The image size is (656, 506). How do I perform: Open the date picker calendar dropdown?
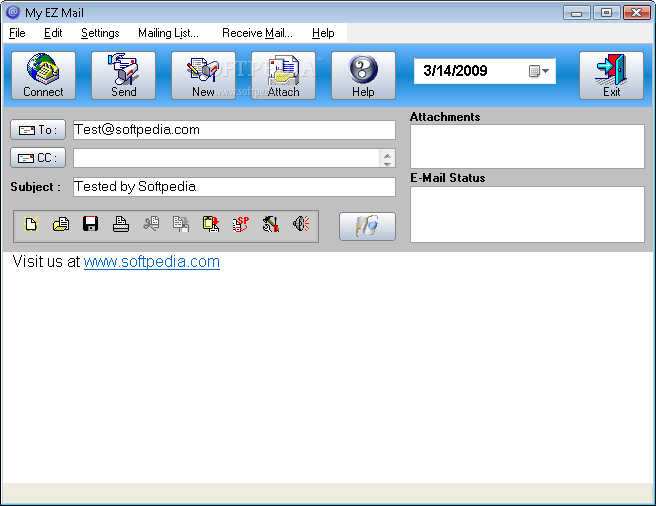pyautogui.click(x=539, y=71)
